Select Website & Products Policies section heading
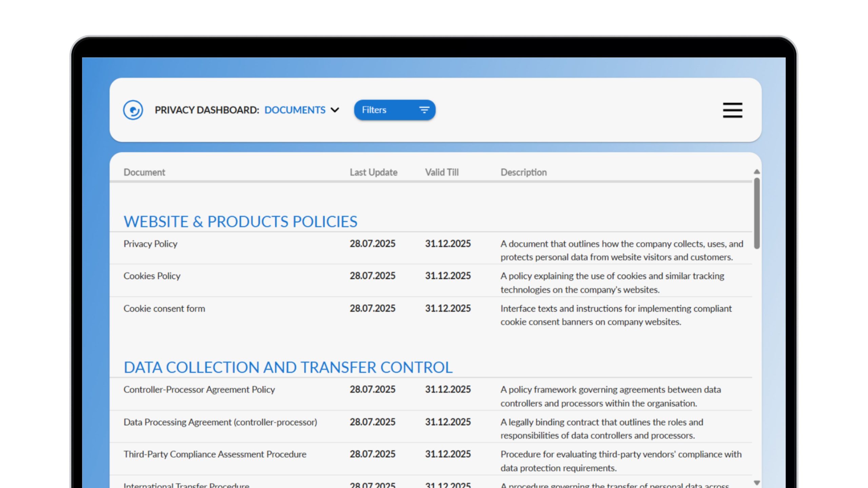Viewport: 868px width, 488px height. pos(240,222)
